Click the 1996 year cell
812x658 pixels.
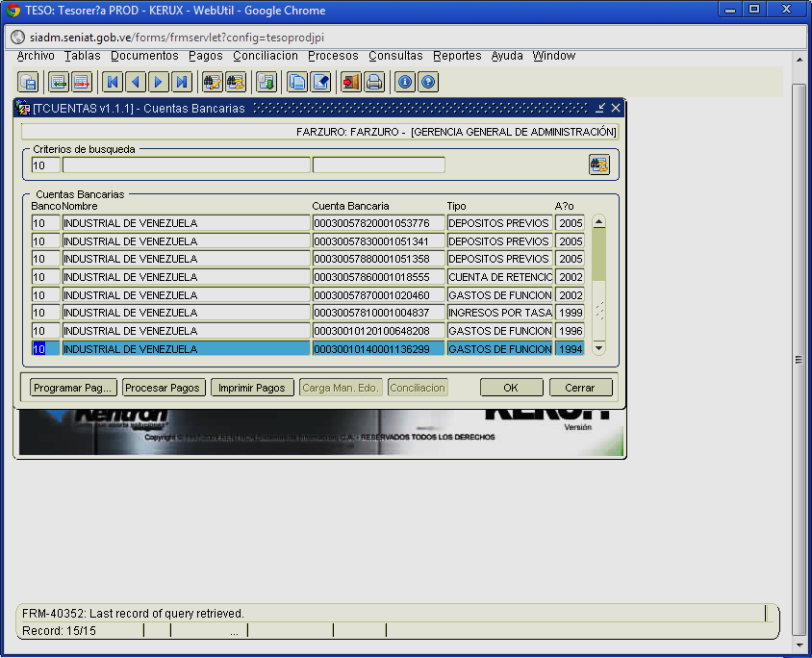(571, 331)
